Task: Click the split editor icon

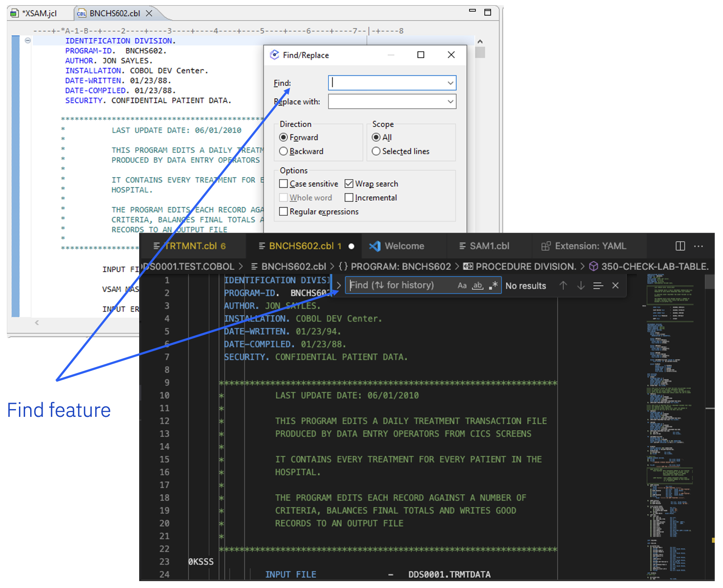Action: 680,246
